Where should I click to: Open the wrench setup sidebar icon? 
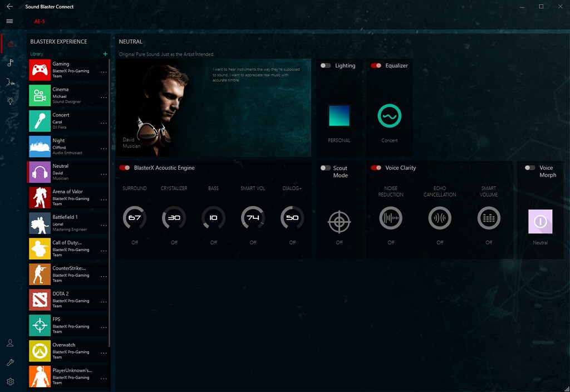[10, 362]
